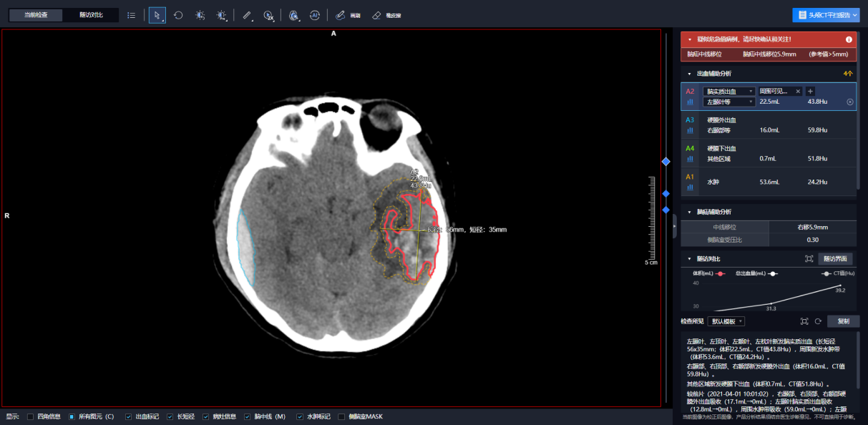The width and height of the screenshot is (868, 425).
Task: Collapse the 出血辅助分析 section
Action: (x=690, y=74)
